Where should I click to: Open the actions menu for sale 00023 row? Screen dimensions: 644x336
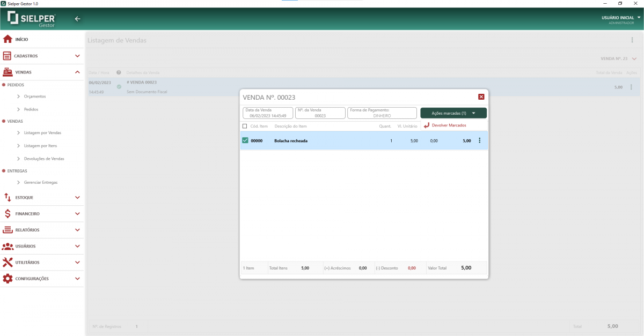631,87
